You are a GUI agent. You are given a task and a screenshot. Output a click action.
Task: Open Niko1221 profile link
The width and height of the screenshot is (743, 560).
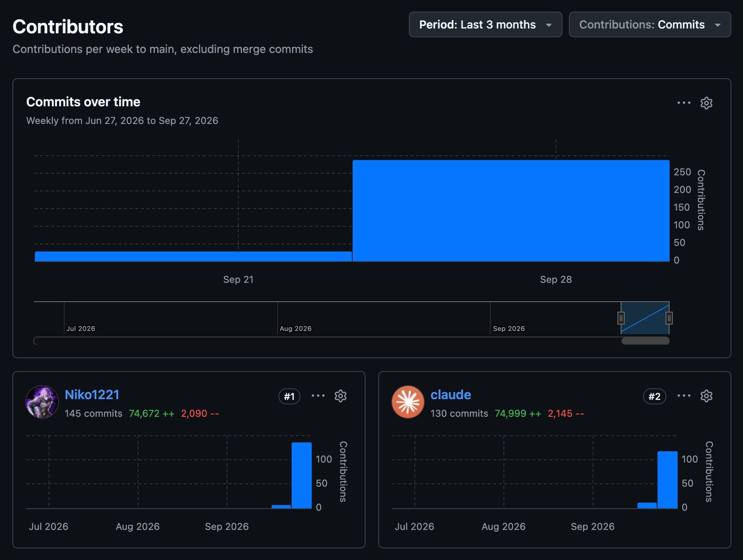pyautogui.click(x=92, y=395)
